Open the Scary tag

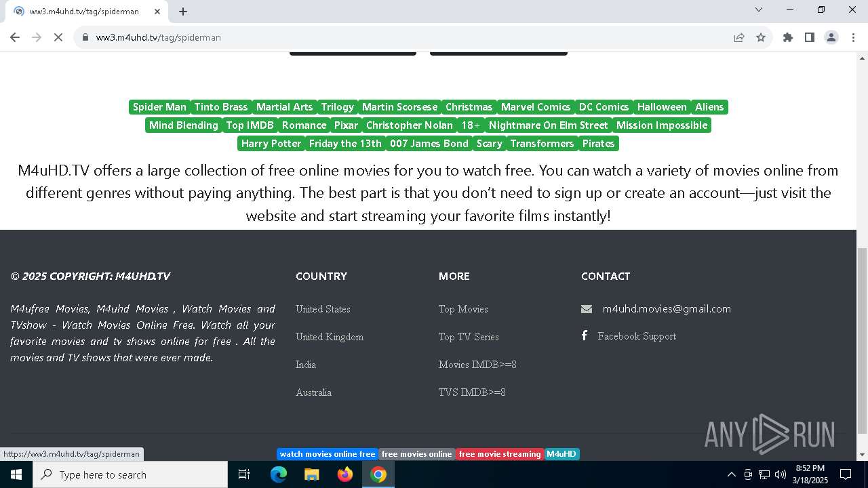pos(490,144)
